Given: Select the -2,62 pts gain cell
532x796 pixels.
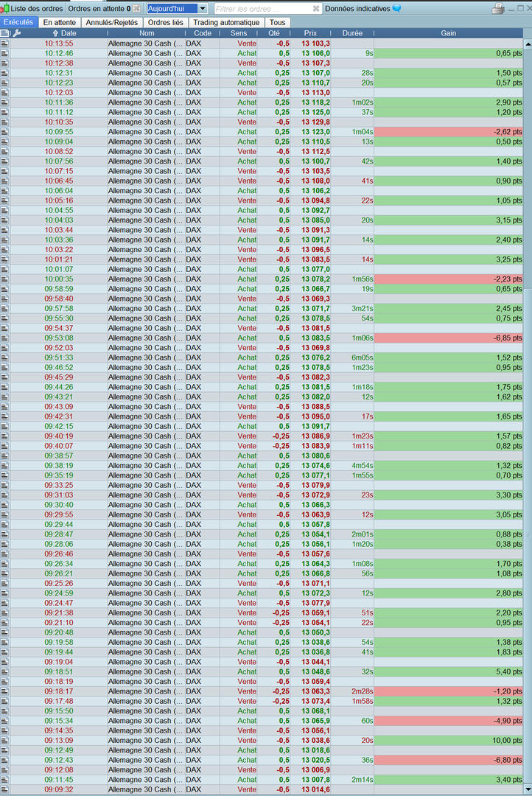Looking at the screenshot, I should point(448,132).
